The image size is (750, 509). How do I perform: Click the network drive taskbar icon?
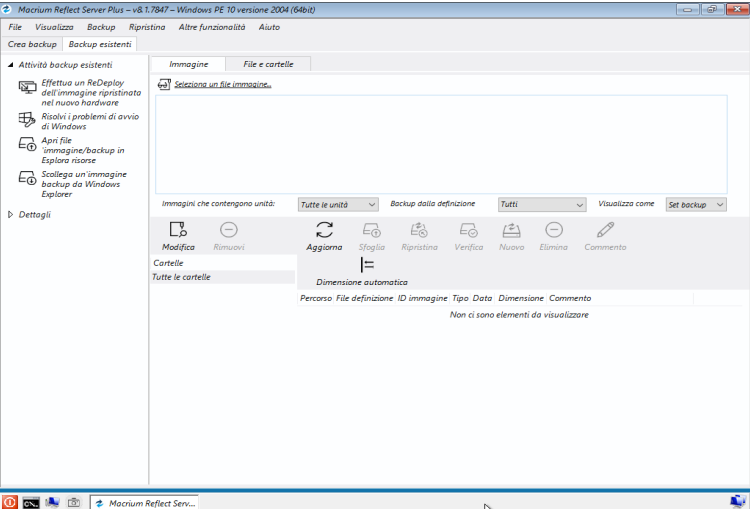click(52, 502)
